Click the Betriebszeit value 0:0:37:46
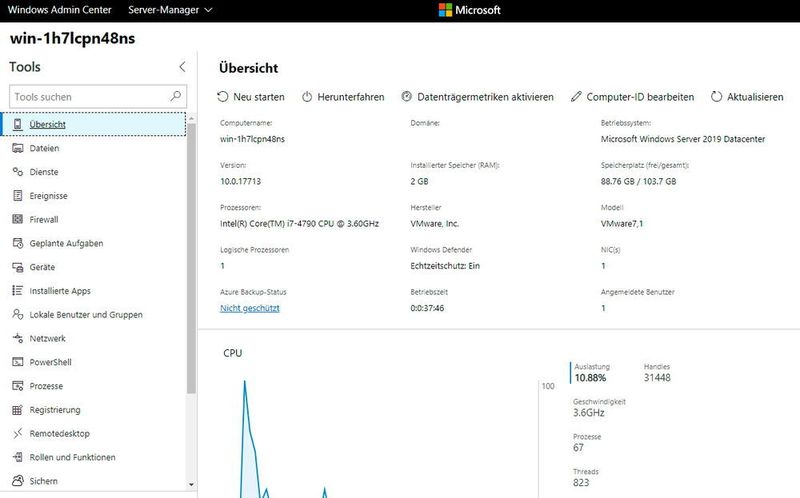 427,308
